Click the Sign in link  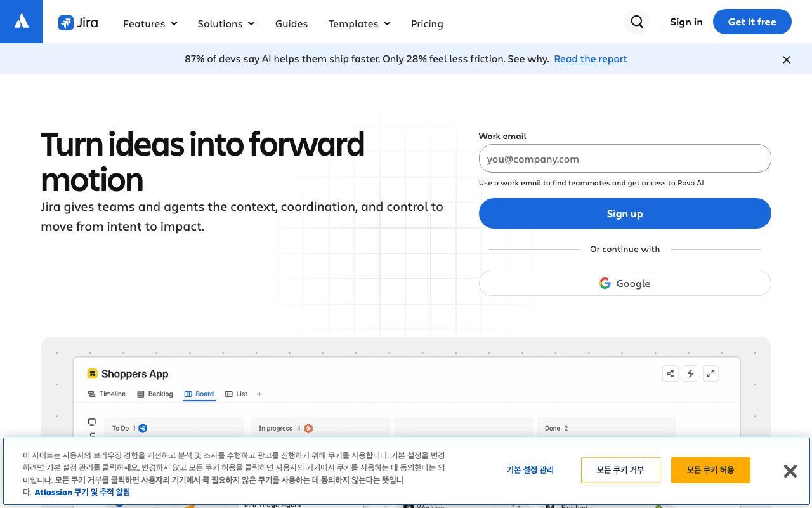pos(686,22)
